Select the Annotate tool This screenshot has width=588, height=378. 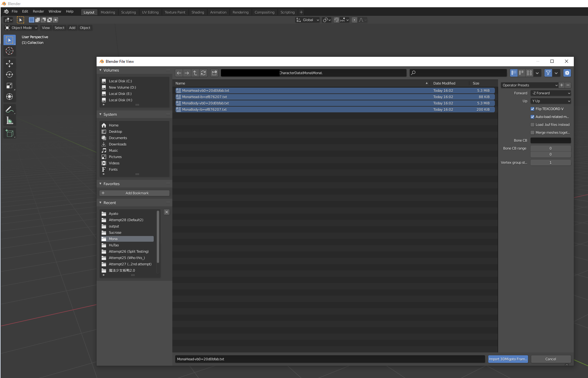pyautogui.click(x=9, y=109)
